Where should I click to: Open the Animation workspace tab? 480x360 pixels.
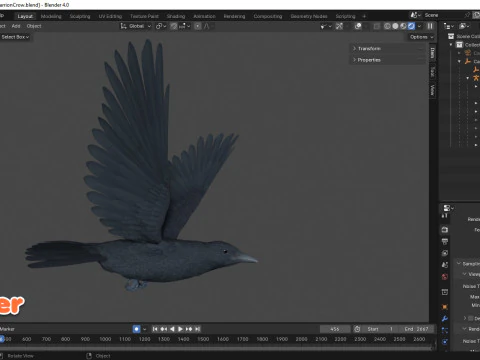tap(204, 16)
